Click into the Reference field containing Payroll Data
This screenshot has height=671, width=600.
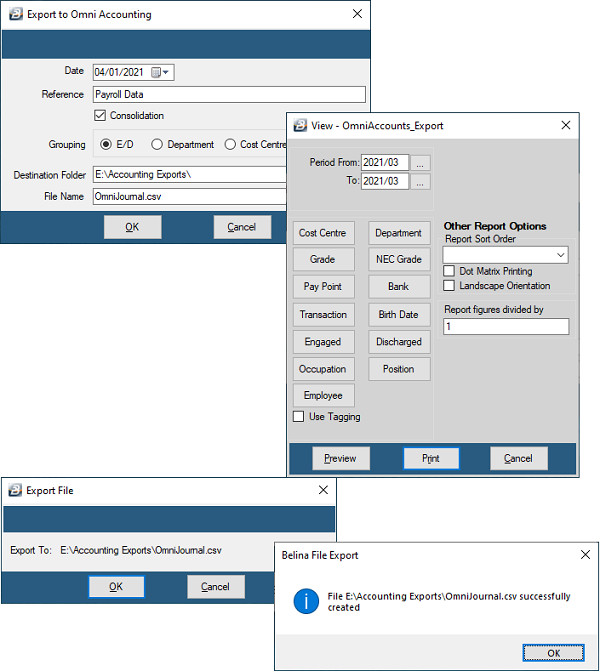pos(229,95)
